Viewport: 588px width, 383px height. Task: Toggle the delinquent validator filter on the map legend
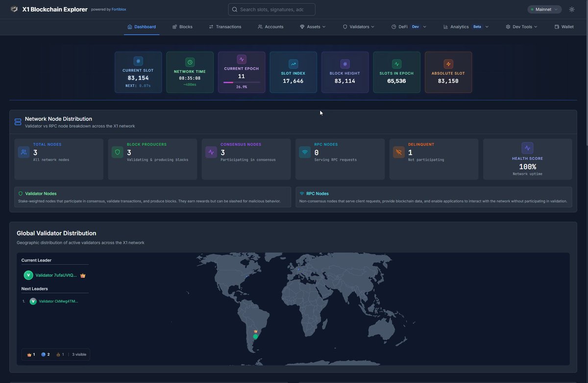[x=58, y=354]
